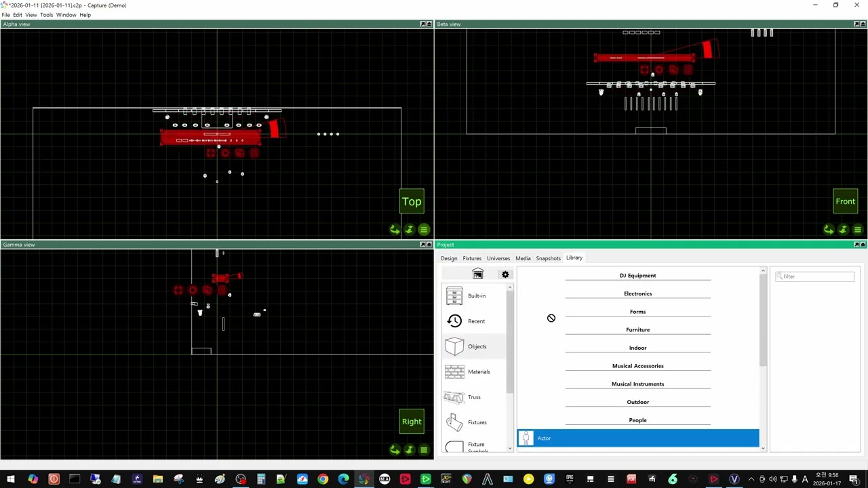Open Chrome from the taskbar
The height and width of the screenshot is (488, 868).
pos(323,479)
